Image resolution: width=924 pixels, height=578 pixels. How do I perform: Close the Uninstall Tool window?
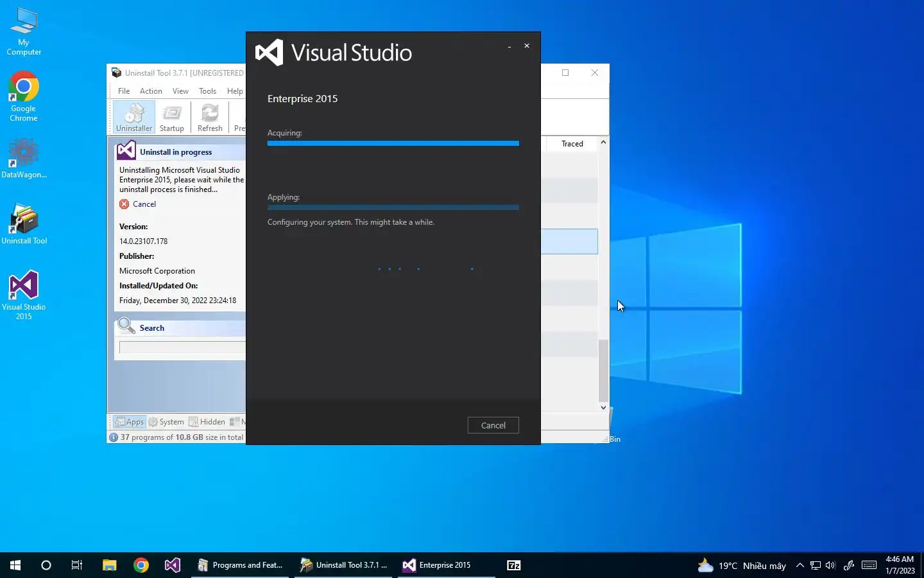595,73
